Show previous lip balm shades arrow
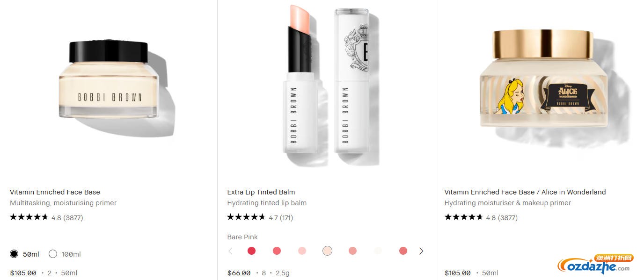 click(x=230, y=251)
